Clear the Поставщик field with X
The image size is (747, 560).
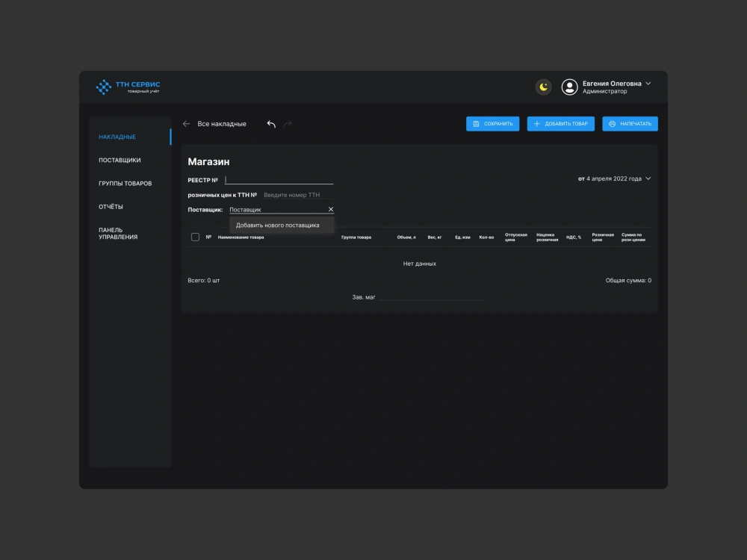coord(331,210)
